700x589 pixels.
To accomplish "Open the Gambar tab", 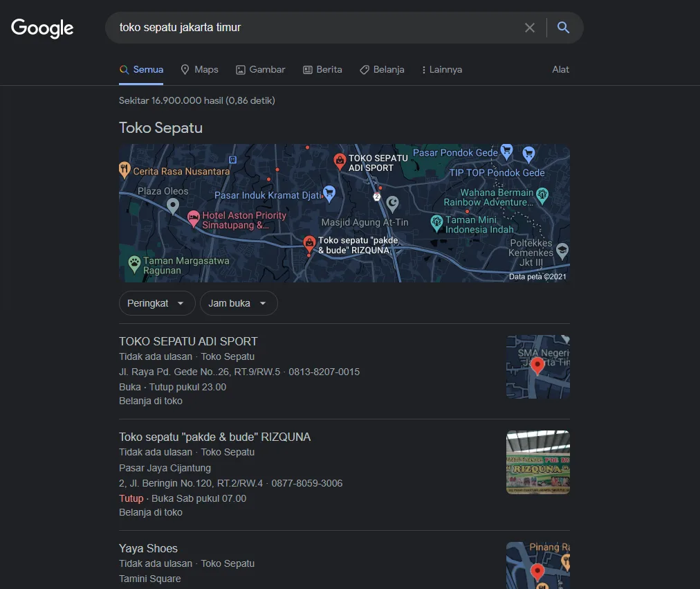I will point(261,70).
